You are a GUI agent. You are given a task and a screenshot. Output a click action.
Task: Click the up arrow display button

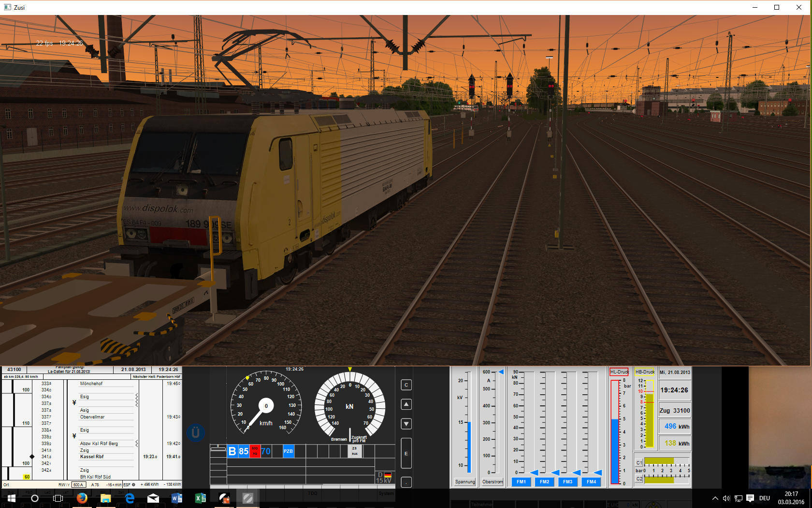pyautogui.click(x=406, y=404)
